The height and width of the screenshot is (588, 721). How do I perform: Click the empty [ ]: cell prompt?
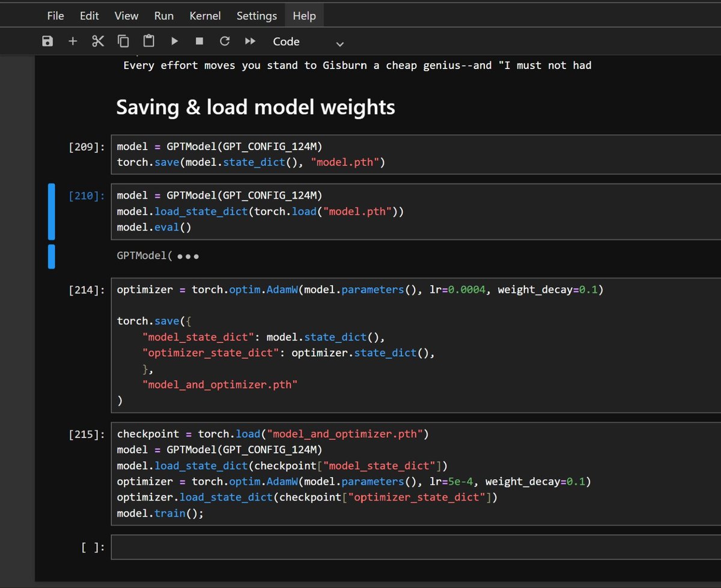(93, 547)
